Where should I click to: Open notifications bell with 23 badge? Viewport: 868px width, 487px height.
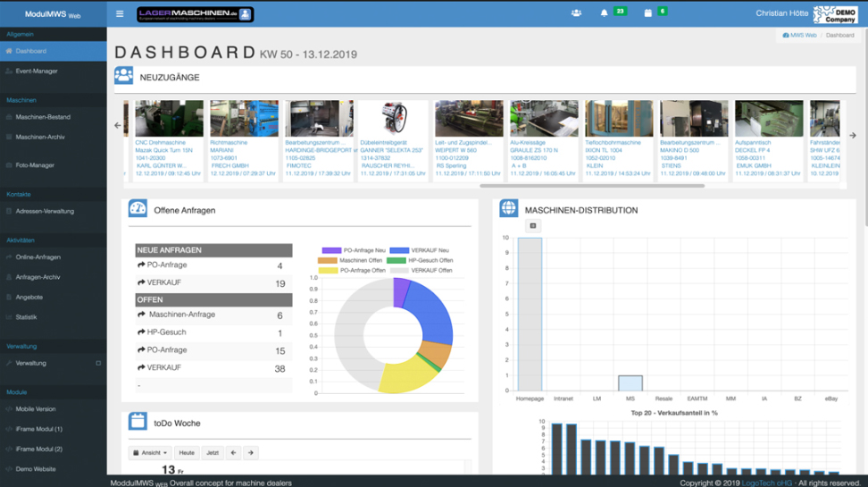click(x=604, y=13)
